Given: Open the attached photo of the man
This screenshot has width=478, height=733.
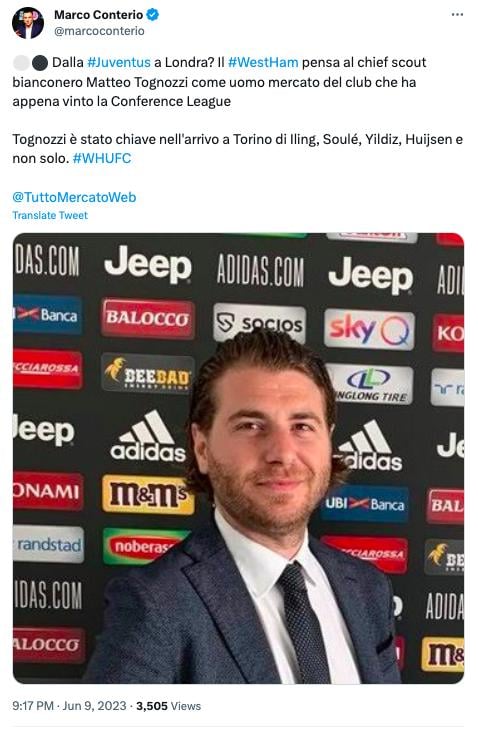Looking at the screenshot, I should (238, 458).
